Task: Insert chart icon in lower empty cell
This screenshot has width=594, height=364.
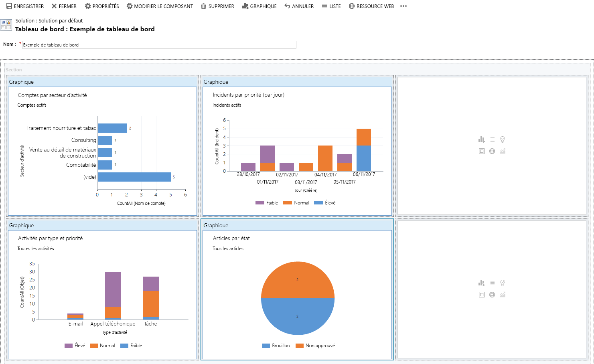Action: tap(482, 283)
